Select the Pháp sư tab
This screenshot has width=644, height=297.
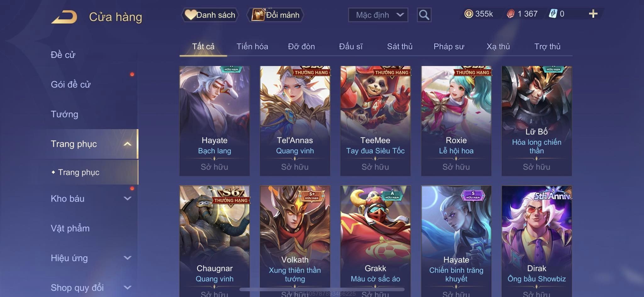pyautogui.click(x=449, y=46)
